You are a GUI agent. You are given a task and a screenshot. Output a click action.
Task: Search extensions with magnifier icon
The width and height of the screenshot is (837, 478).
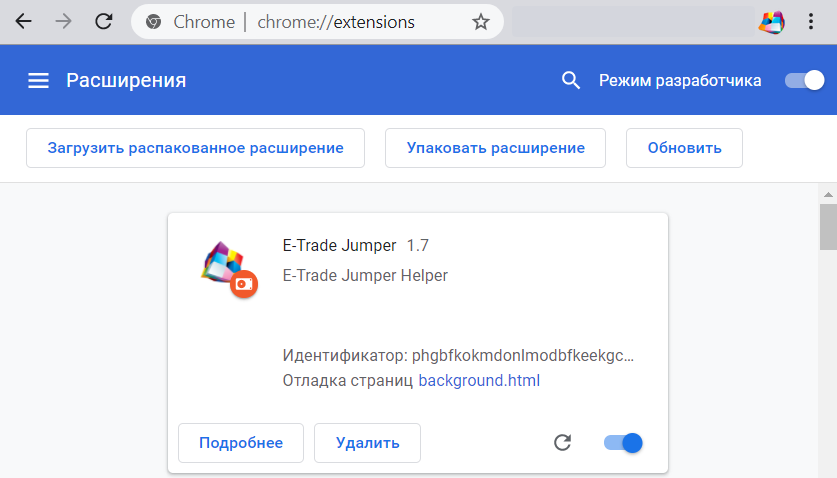571,81
